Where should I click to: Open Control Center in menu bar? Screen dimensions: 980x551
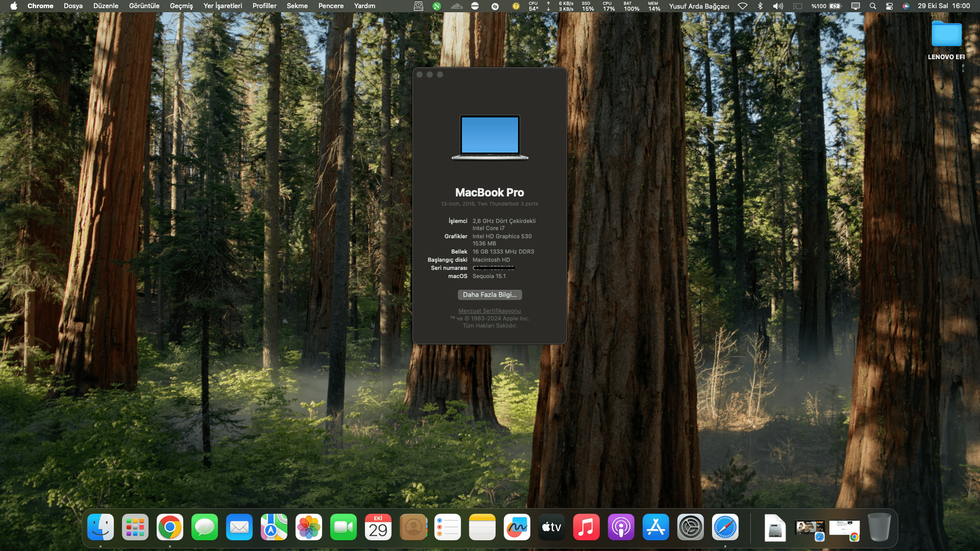(x=889, y=6)
